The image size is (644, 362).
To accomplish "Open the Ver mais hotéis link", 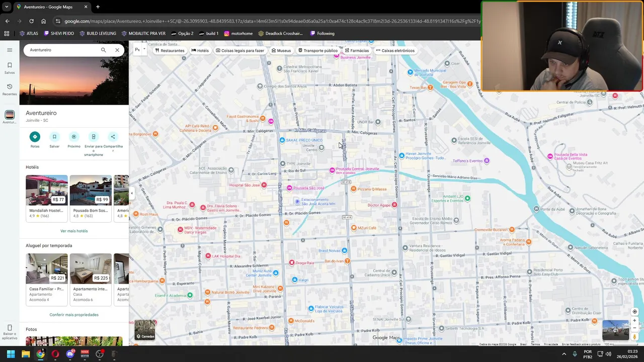I will 74,231.
